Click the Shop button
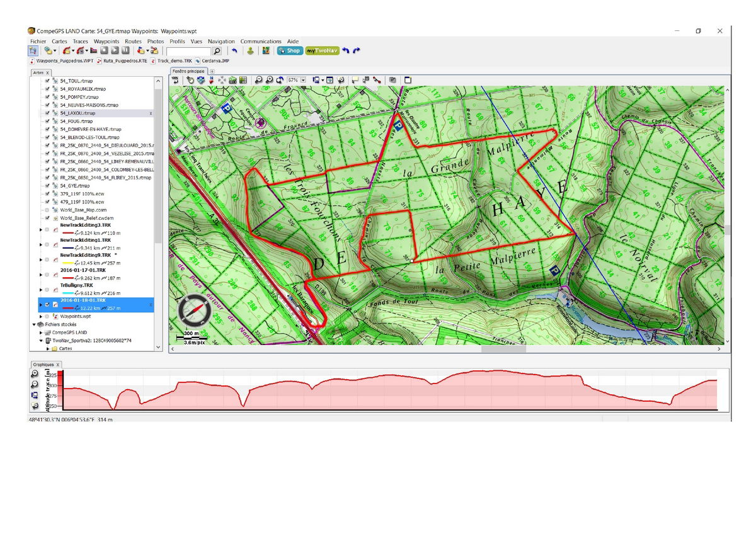This screenshot has height=534, width=756. click(x=290, y=50)
